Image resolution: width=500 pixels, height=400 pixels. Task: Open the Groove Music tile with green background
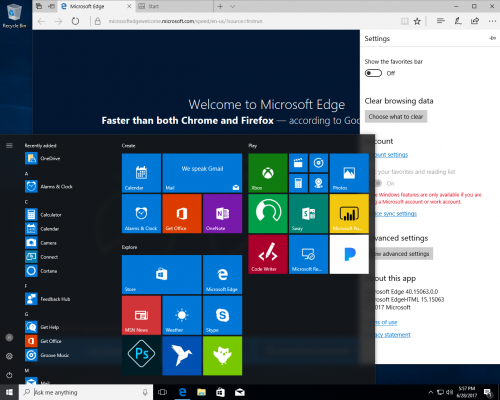pyautogui.click(x=268, y=214)
